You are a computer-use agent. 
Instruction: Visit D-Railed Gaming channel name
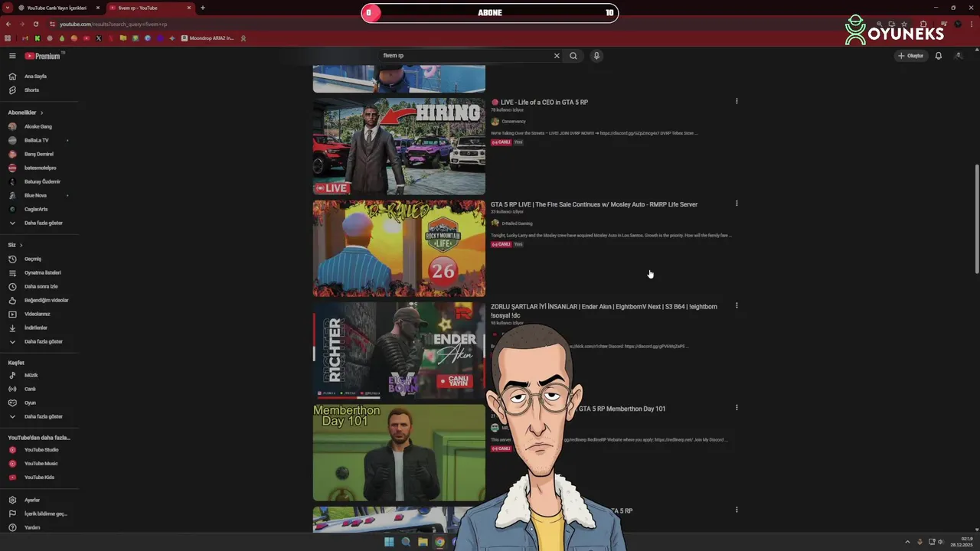[517, 223]
